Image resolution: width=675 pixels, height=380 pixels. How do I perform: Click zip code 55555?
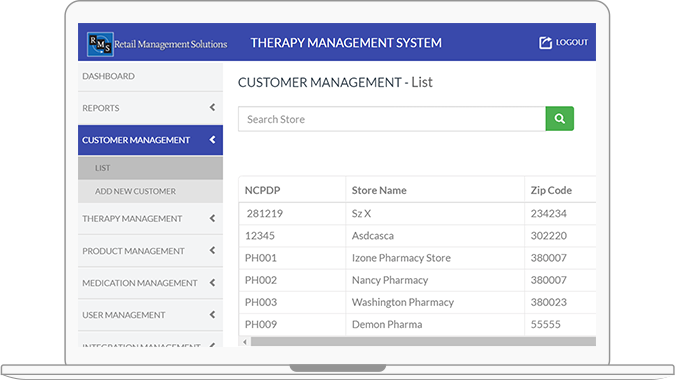tap(545, 324)
